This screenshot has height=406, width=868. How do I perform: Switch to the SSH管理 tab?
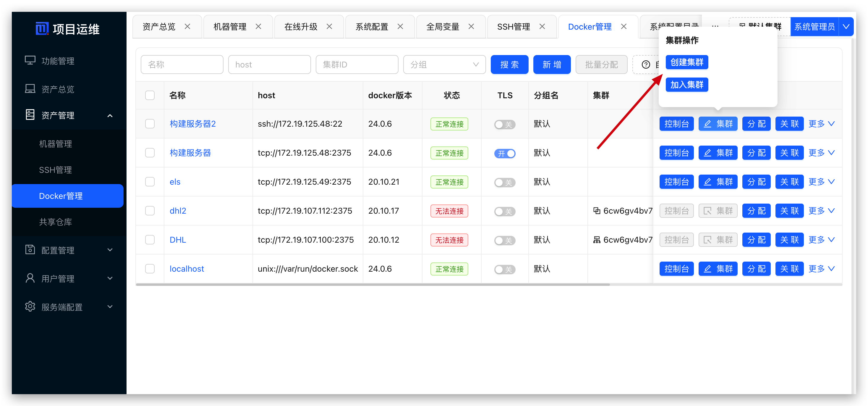(x=513, y=27)
